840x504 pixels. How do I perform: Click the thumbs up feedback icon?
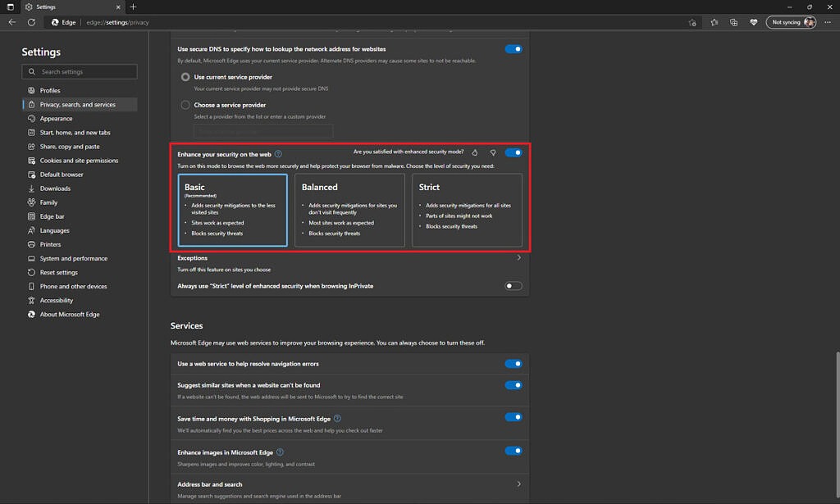475,152
